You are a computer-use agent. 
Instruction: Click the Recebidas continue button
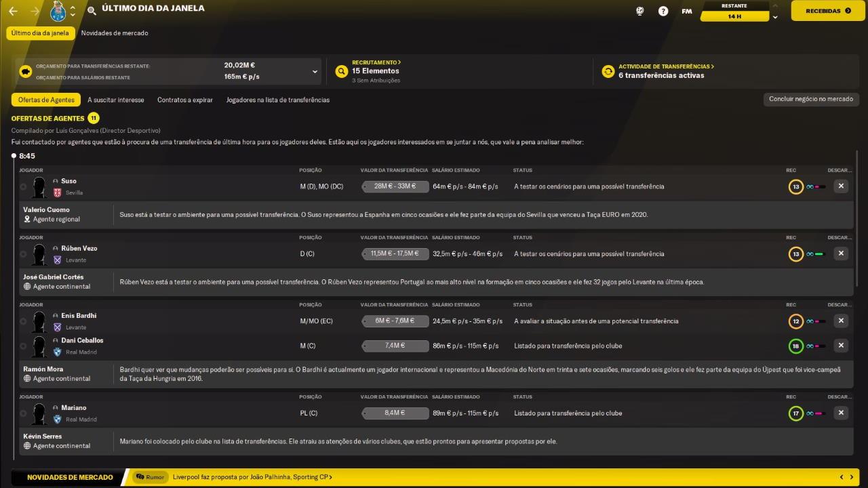pos(828,11)
